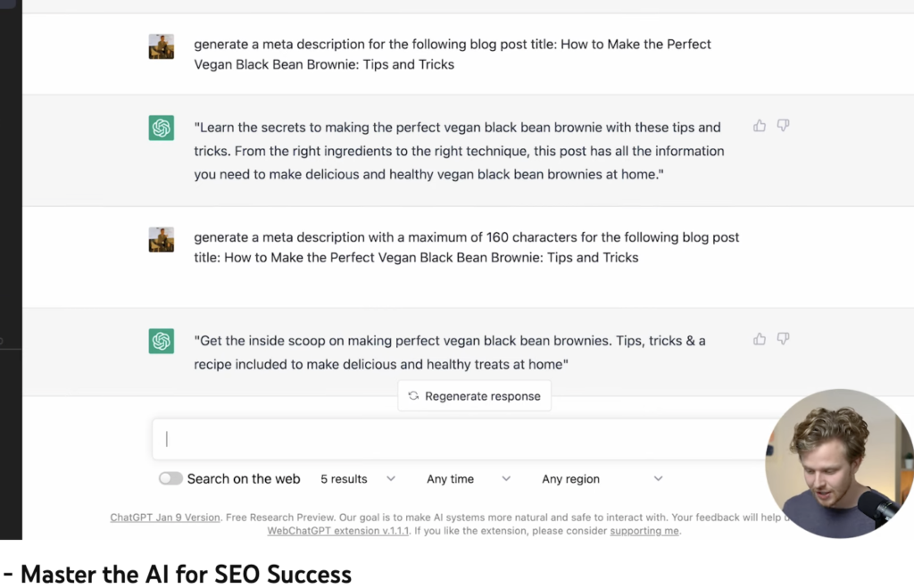Click user avatar on 160 characters prompt
914x588 pixels.
pyautogui.click(x=162, y=239)
